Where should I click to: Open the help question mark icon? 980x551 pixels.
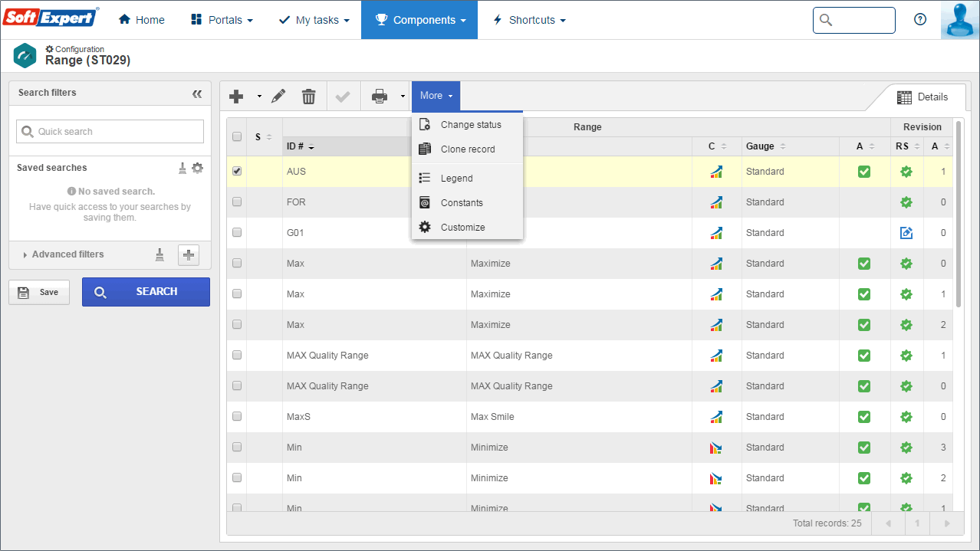(x=920, y=20)
